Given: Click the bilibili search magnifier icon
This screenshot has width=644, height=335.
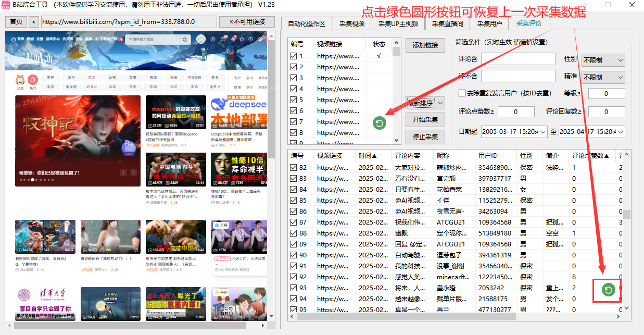Looking at the screenshot, I should coord(185,40).
